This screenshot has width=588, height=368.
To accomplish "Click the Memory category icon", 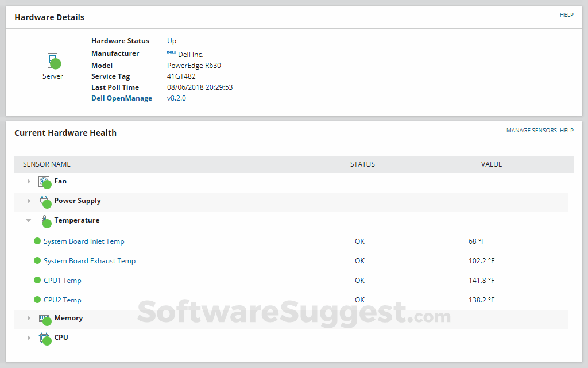I will [x=45, y=317].
